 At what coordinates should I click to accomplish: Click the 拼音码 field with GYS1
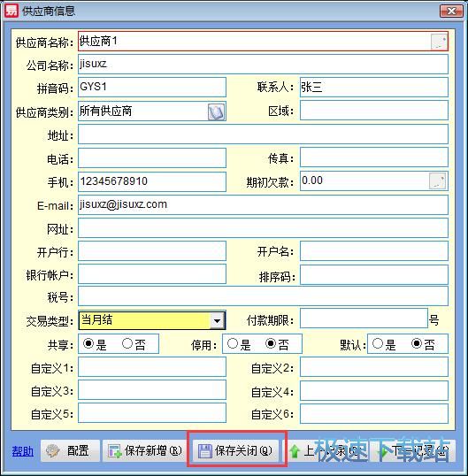152,87
